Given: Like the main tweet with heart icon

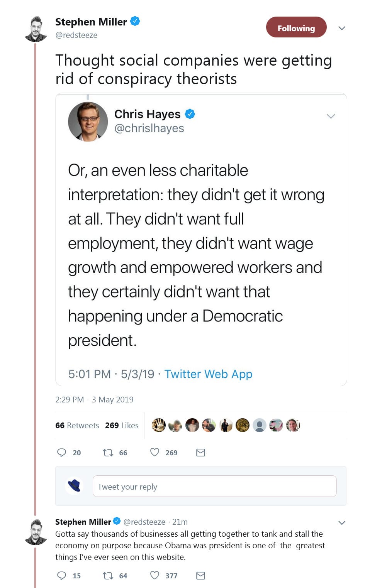Looking at the screenshot, I should click(154, 452).
